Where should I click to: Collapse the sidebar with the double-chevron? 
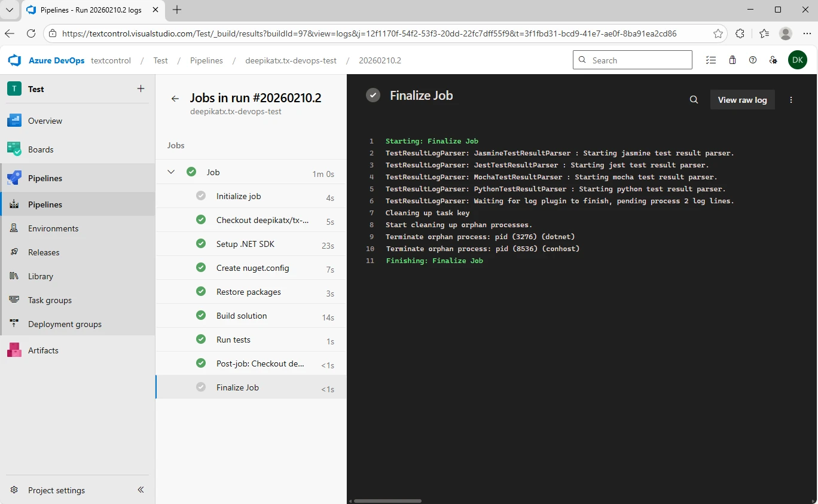click(141, 490)
